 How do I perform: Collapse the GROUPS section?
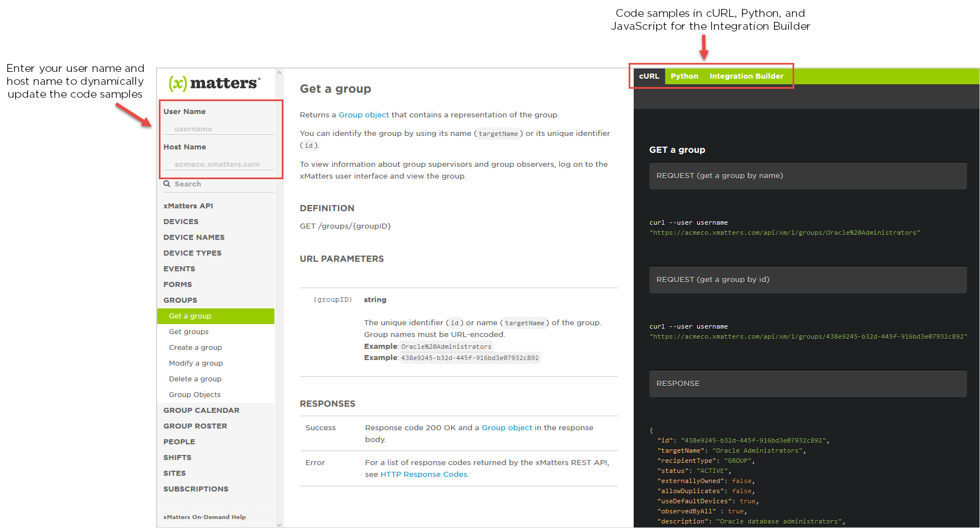180,301
